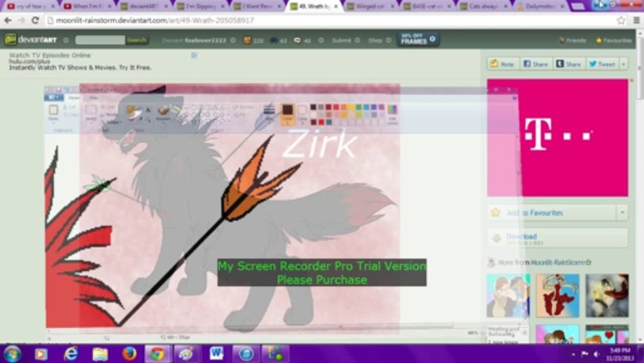Open the dark yellow-red gallery thumbnail
The height and width of the screenshot is (363, 644).
coord(607,295)
